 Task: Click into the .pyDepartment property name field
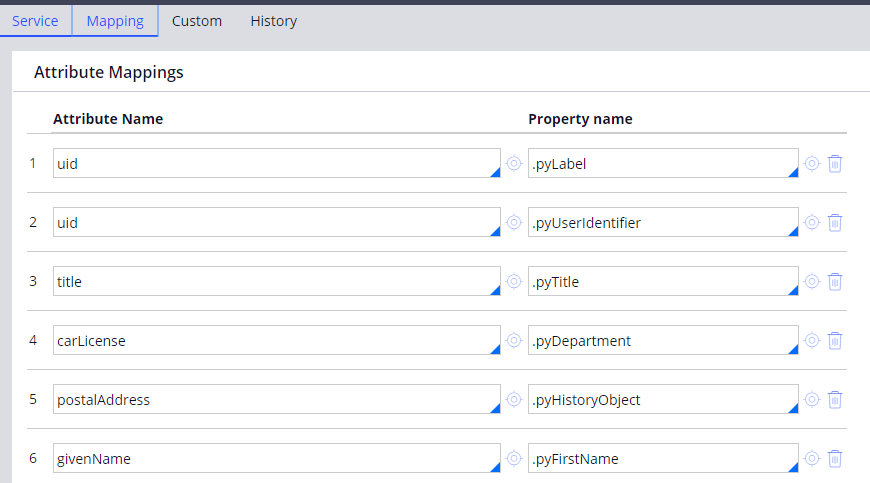click(x=663, y=340)
